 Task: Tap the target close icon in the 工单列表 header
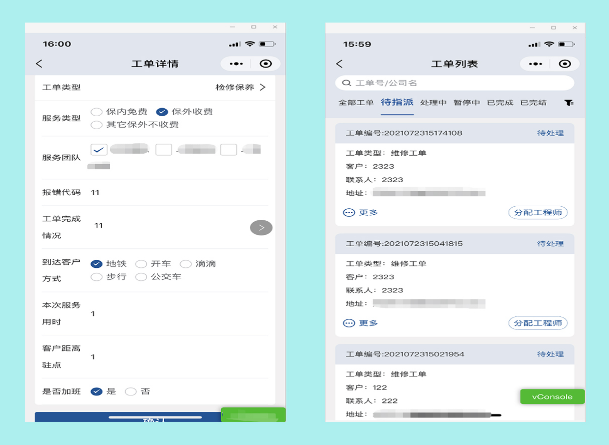565,64
